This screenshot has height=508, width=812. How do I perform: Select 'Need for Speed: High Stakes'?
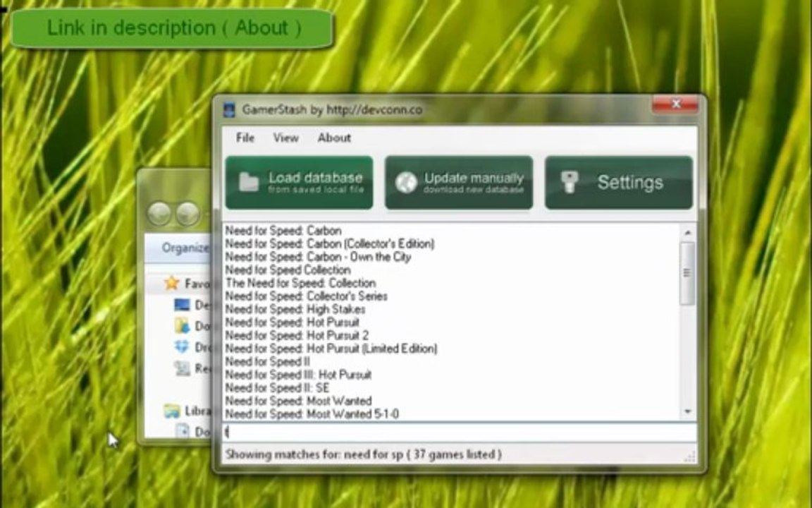(295, 309)
